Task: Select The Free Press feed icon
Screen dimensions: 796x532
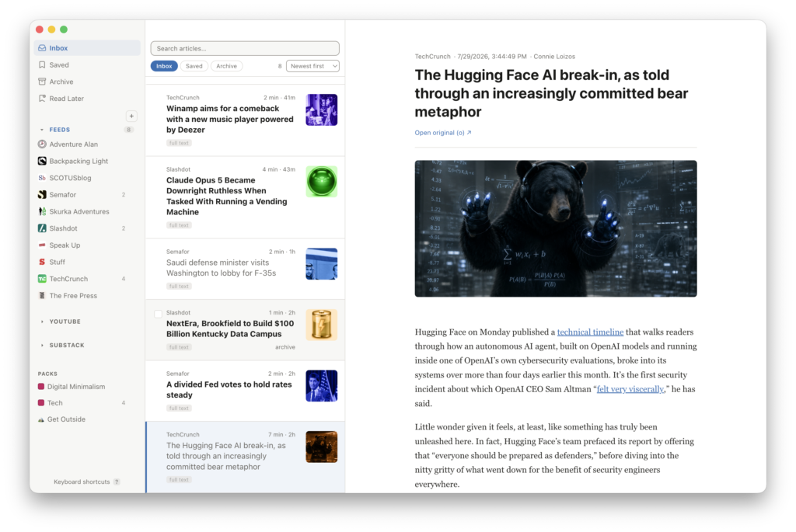Action: [x=42, y=296]
